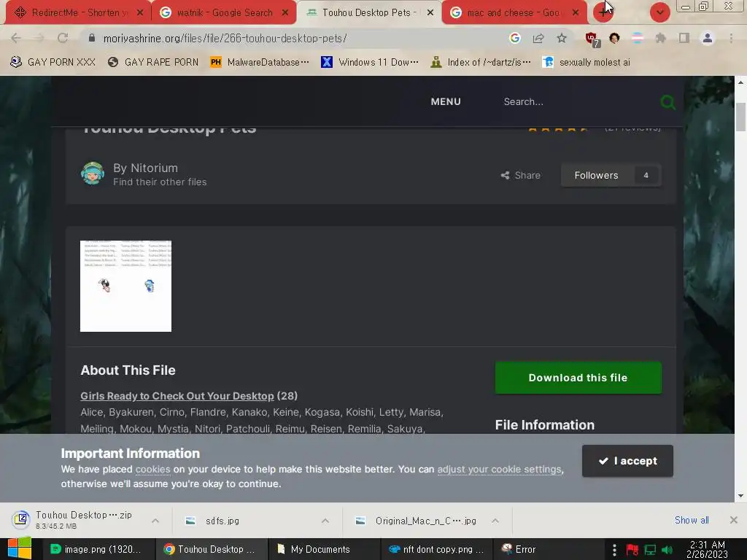Close the downloads bar
This screenshot has width=747, height=560.
pos(734,520)
